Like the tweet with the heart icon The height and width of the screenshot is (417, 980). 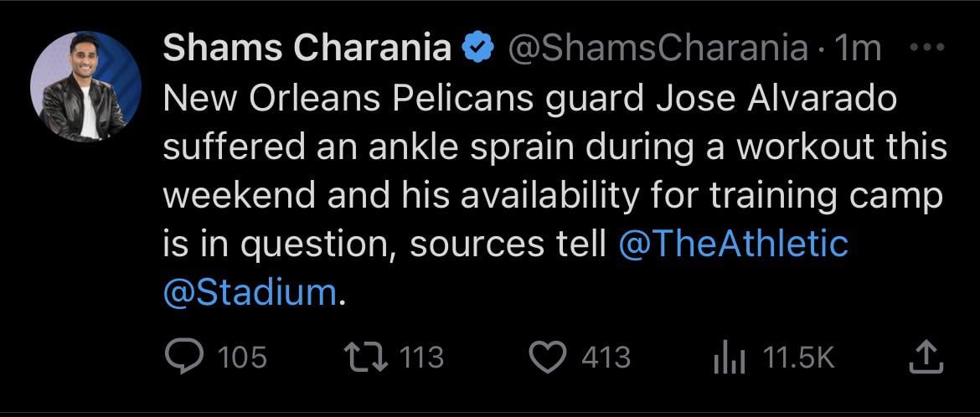549,358
